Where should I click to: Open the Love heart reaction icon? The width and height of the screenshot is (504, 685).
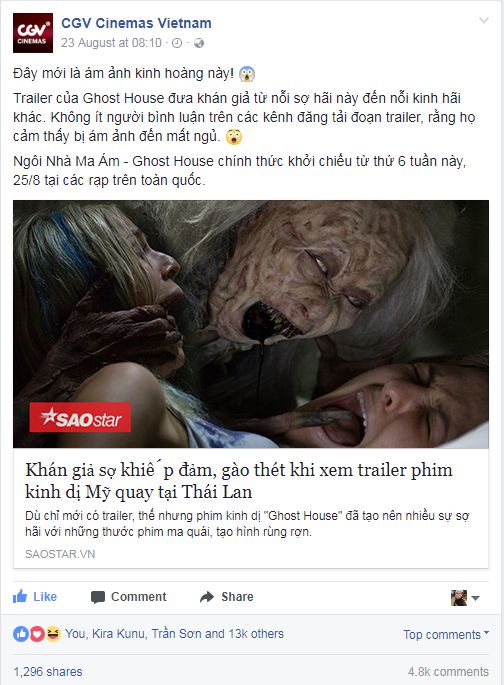point(37,633)
